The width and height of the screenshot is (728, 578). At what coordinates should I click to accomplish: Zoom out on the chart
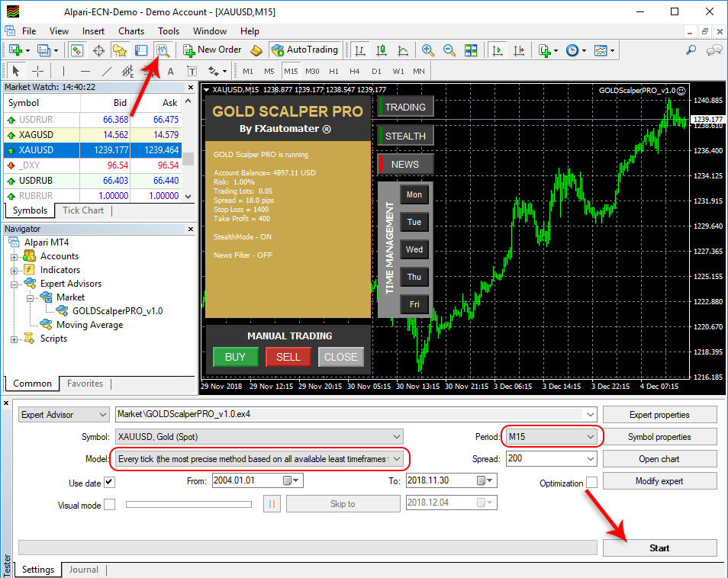tap(449, 50)
